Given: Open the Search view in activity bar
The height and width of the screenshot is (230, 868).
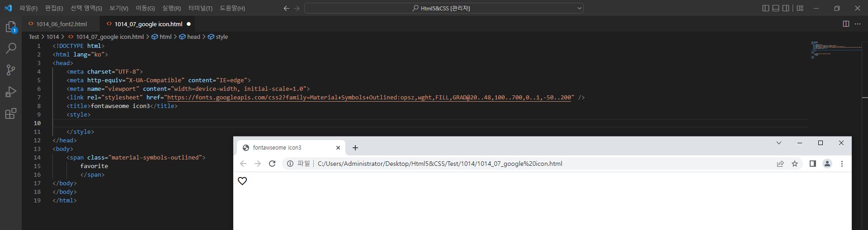Looking at the screenshot, I should 11,48.
